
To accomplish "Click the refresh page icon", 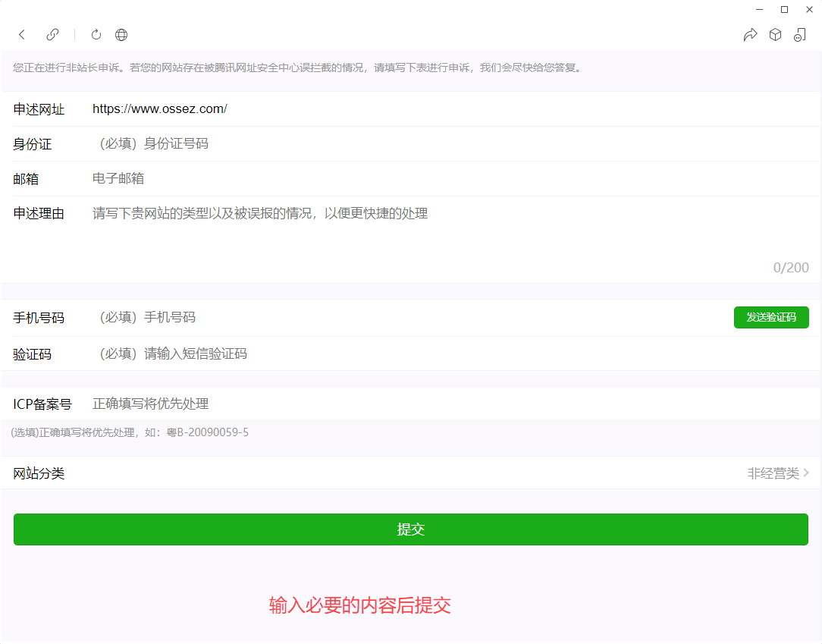I will tap(96, 34).
